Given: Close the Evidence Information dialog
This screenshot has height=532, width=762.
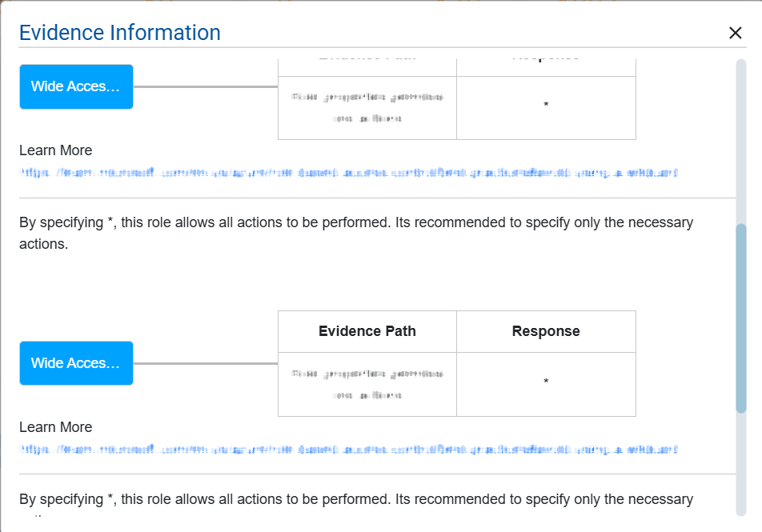Looking at the screenshot, I should point(735,33).
